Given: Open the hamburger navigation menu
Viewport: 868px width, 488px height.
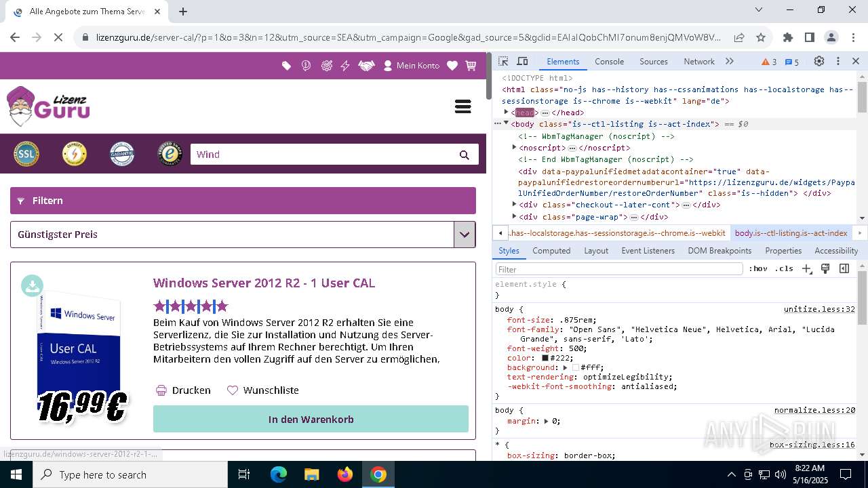Looking at the screenshot, I should coord(463,106).
